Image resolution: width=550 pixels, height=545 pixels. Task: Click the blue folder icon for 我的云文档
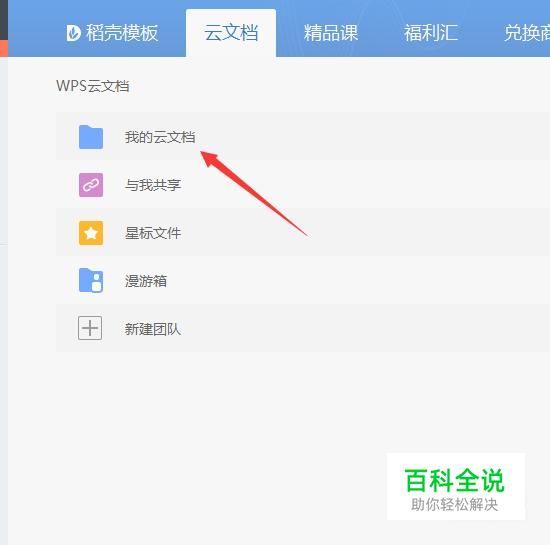(91, 137)
